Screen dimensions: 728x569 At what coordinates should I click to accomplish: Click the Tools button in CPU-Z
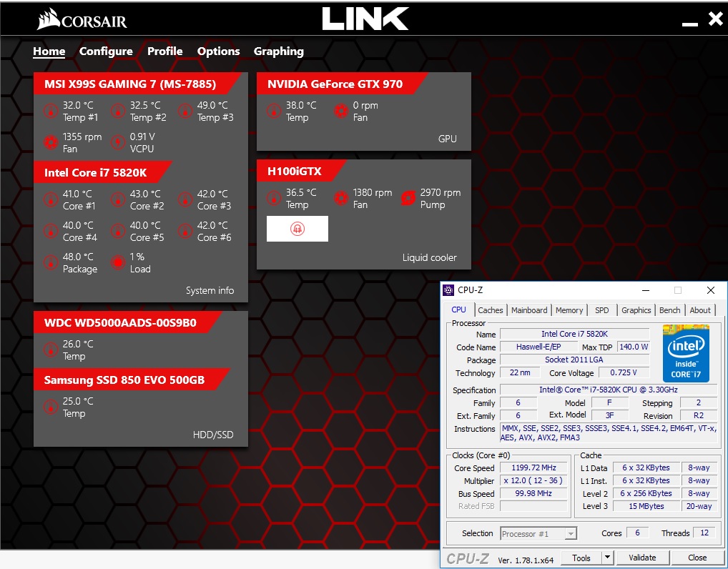pos(581,558)
